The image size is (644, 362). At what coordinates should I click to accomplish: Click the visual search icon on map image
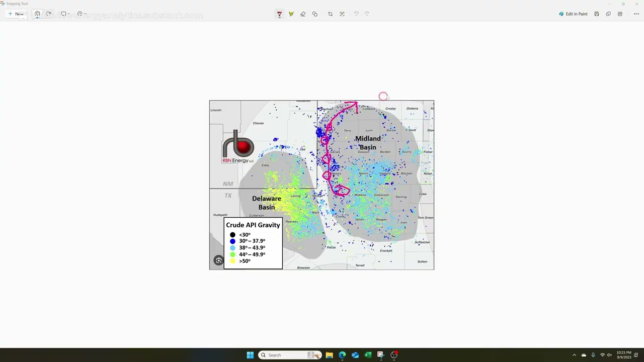[218, 260]
